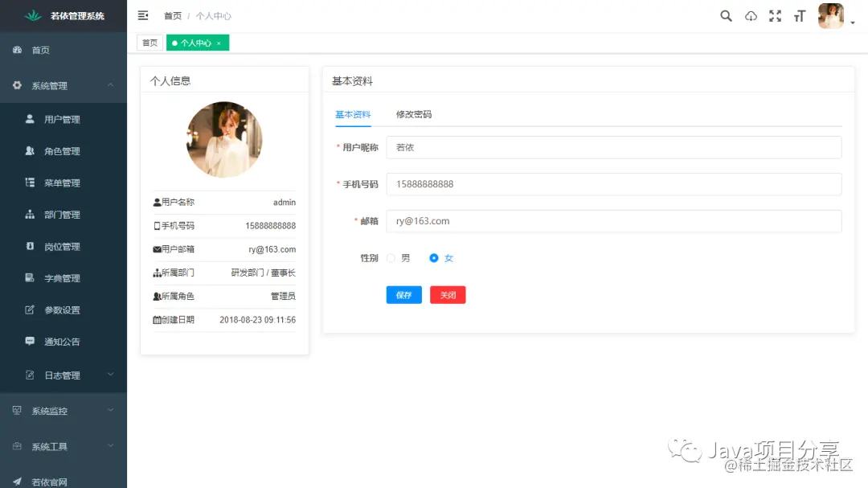Click the 系统监控 monitor icon
Viewport: 868px width, 488px height.
(x=17, y=411)
